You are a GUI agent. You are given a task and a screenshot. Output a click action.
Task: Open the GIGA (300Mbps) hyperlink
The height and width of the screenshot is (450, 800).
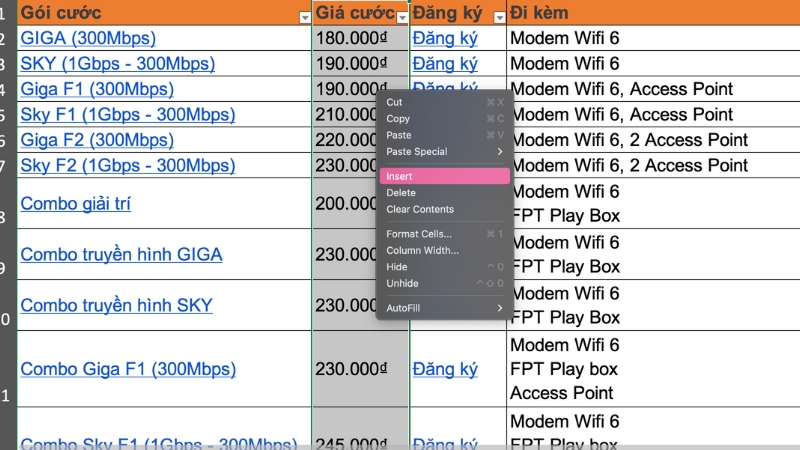(x=88, y=38)
